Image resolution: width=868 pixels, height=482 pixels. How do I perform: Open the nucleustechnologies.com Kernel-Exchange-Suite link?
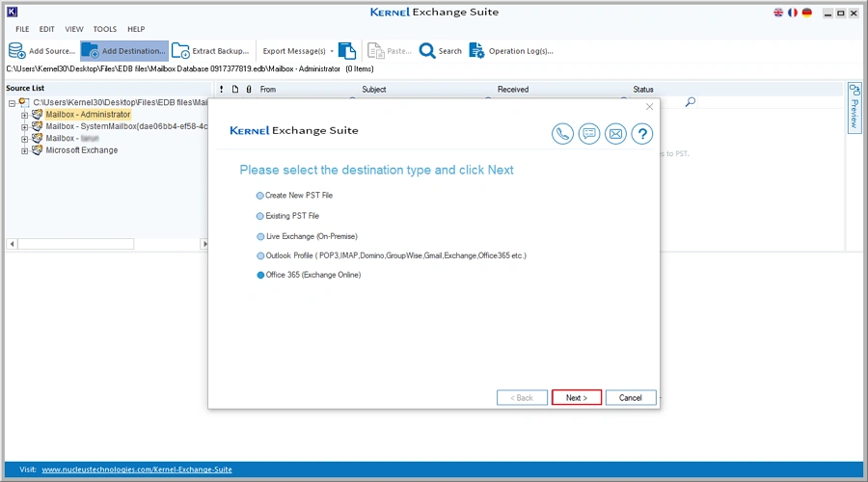[x=137, y=469]
